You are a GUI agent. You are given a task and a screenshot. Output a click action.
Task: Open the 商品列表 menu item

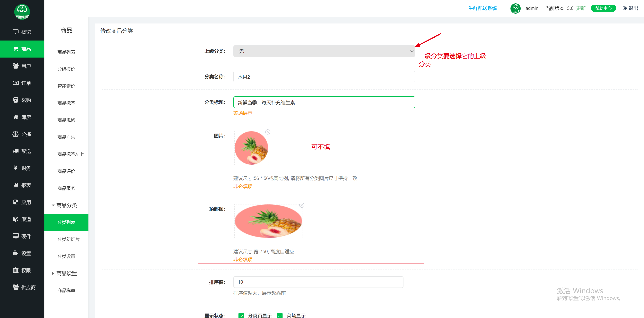(66, 52)
